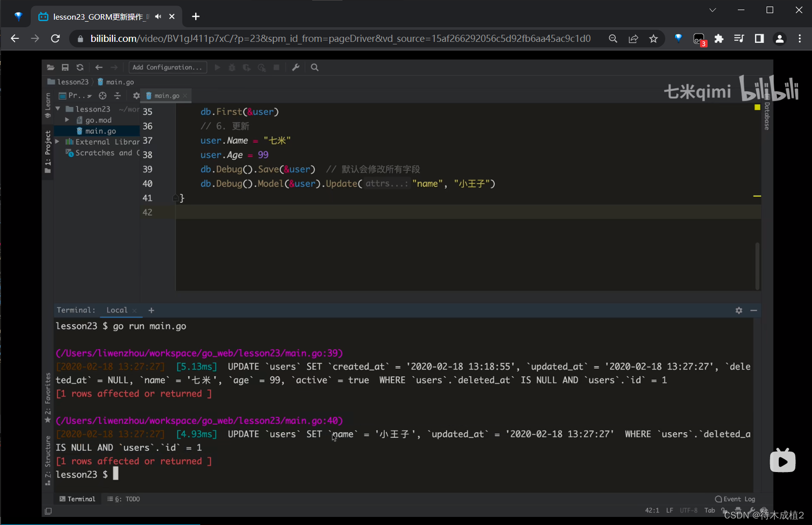This screenshot has width=812, height=525.
Task: Click the editor vertical scrollbar thumb
Action: tap(758, 266)
